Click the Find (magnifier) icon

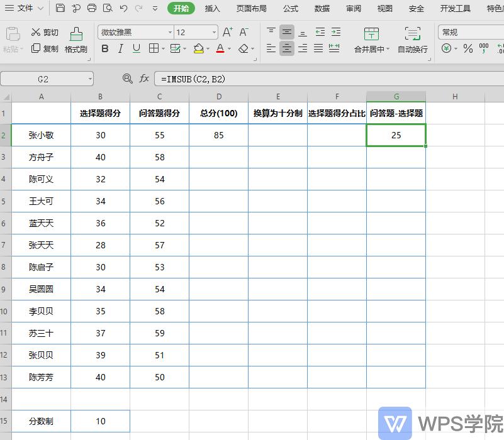click(x=127, y=79)
